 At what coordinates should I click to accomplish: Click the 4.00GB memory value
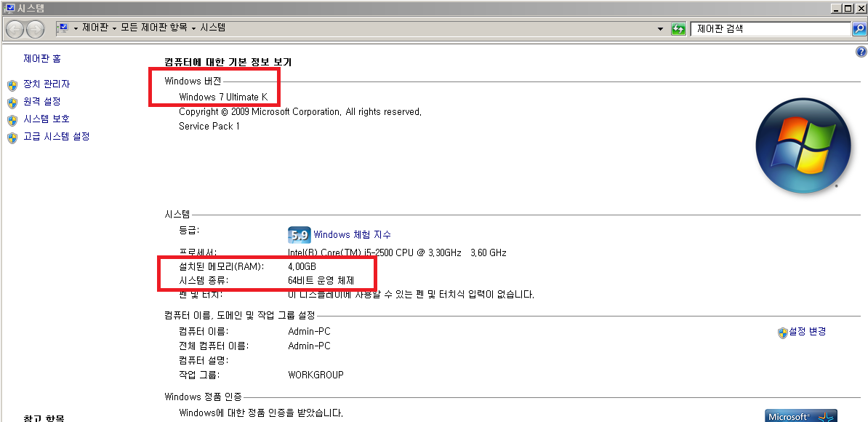tap(302, 266)
